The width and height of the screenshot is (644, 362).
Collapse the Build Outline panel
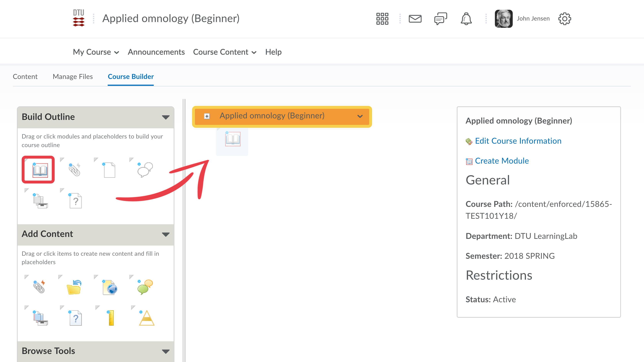click(165, 117)
